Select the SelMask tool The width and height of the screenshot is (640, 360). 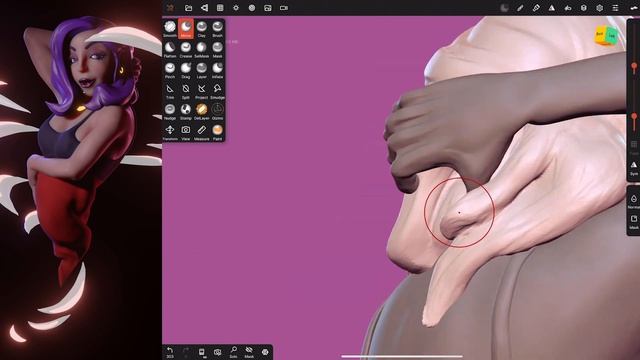point(202,49)
